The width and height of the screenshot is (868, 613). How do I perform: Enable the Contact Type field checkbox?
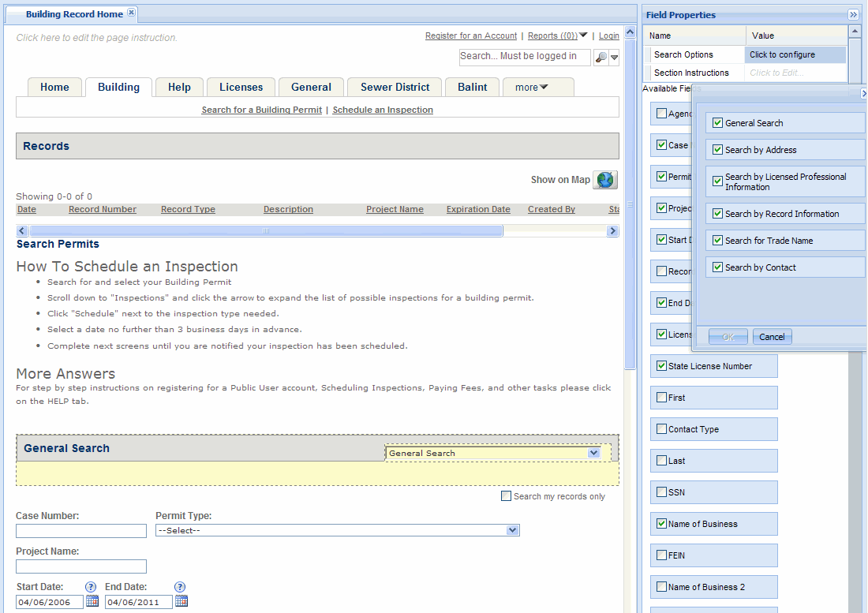(x=661, y=429)
